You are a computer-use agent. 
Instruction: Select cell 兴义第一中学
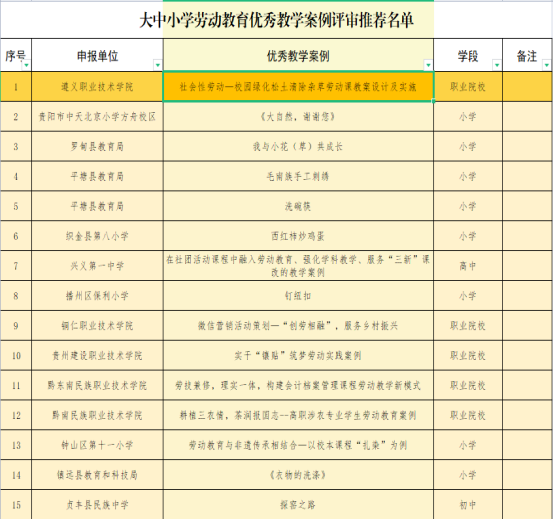(x=98, y=266)
